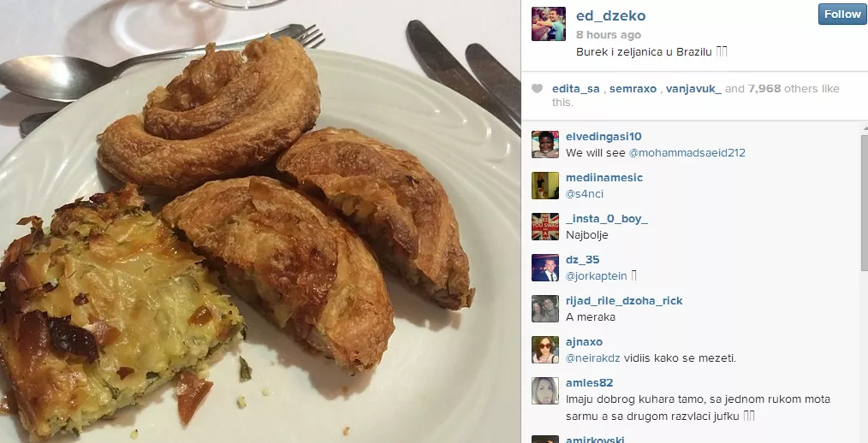
Task: Open semraxo liker profile
Action: pyautogui.click(x=633, y=88)
